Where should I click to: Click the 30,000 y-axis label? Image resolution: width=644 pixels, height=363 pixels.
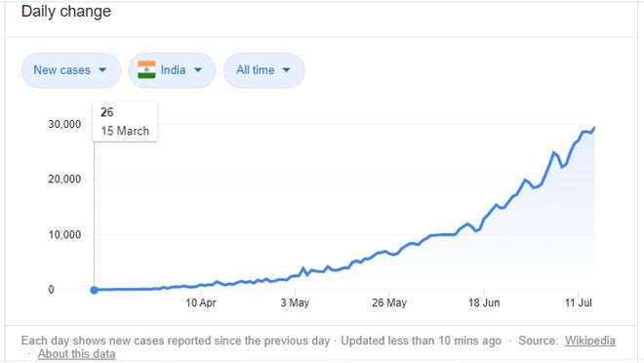(x=64, y=125)
